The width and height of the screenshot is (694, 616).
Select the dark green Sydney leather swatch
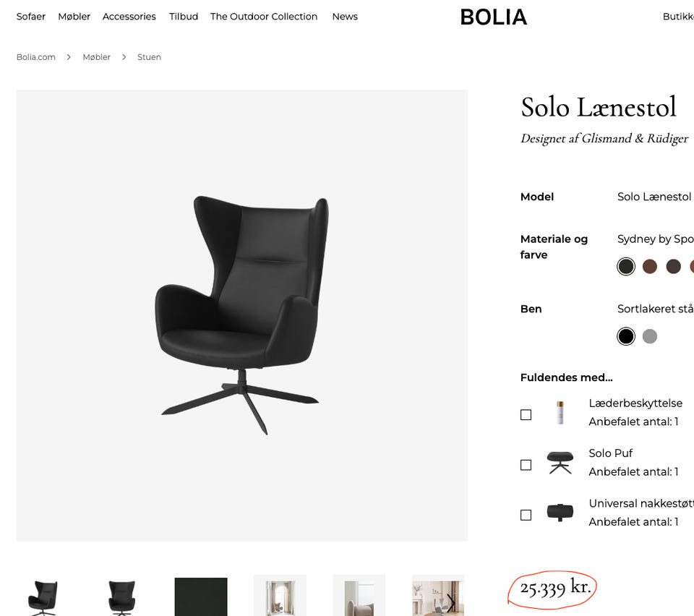click(x=625, y=266)
